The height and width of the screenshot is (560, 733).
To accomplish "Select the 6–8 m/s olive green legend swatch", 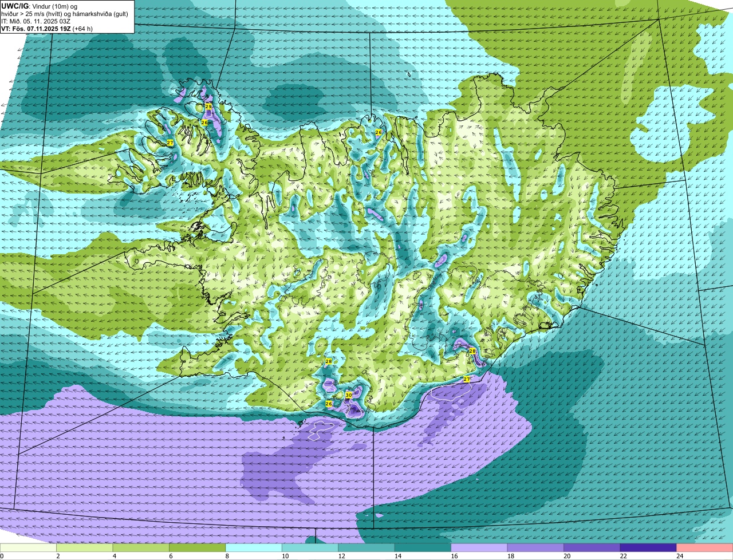I will [x=198, y=547].
